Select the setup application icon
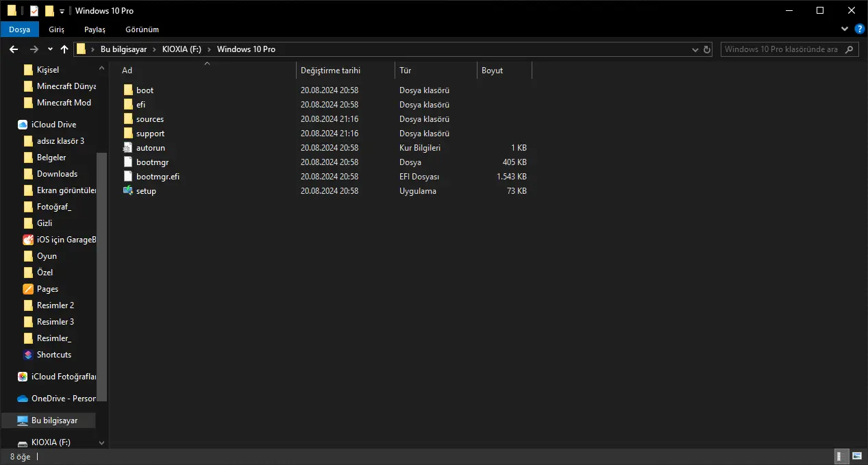Screen dimensions: 868x465 (x=128, y=191)
